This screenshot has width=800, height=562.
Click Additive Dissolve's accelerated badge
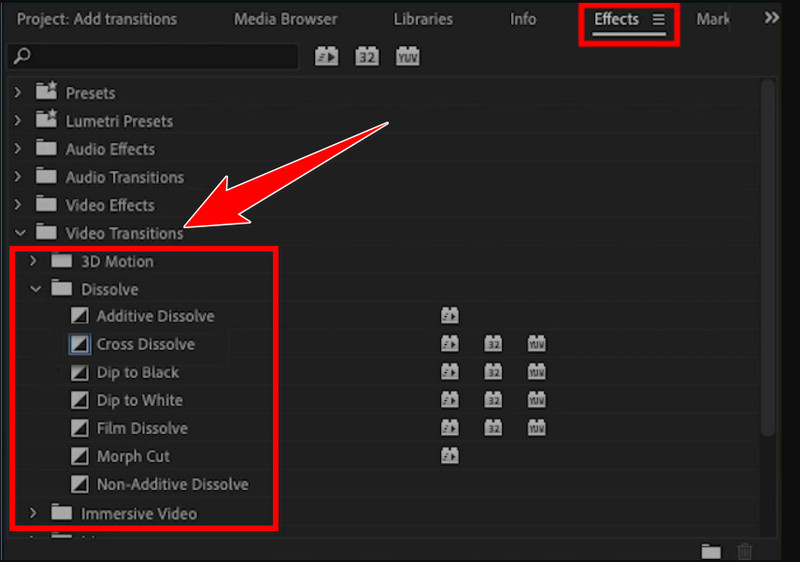click(x=449, y=316)
